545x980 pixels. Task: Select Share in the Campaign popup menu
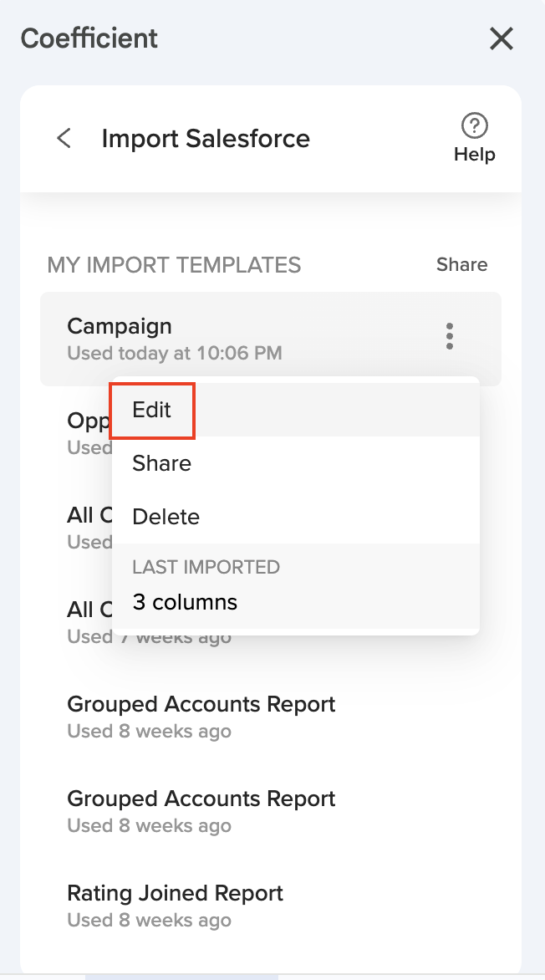pyautogui.click(x=161, y=463)
